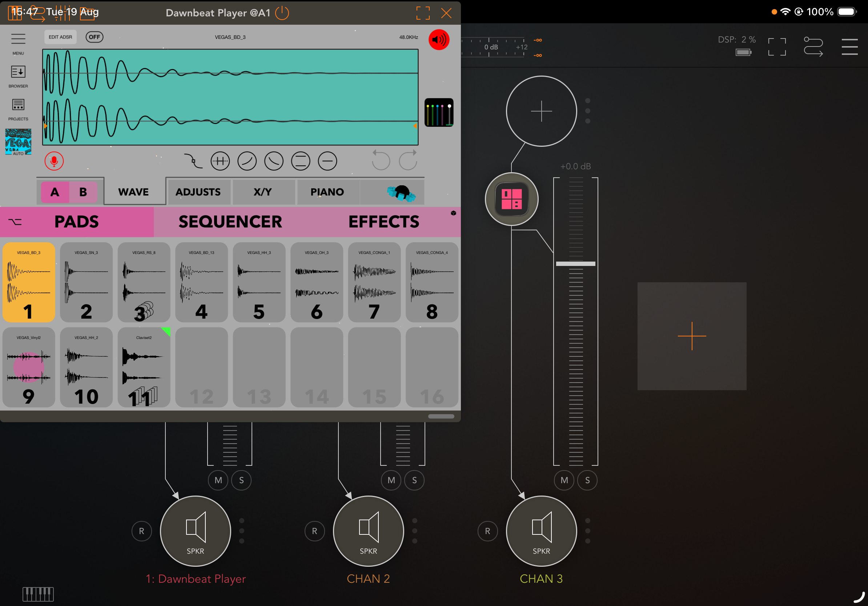Viewport: 868px width, 606px height.
Task: Open options dots beside CHAN 3 input
Action: (x=587, y=111)
